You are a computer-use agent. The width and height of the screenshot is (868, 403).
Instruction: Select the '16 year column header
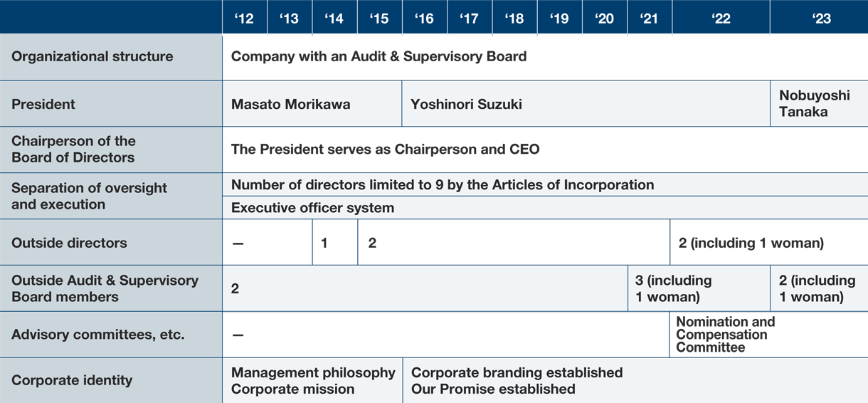425,18
